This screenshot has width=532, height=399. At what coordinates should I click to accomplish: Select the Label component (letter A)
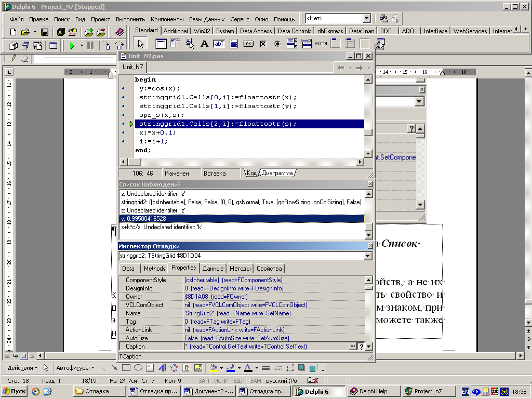click(x=204, y=44)
